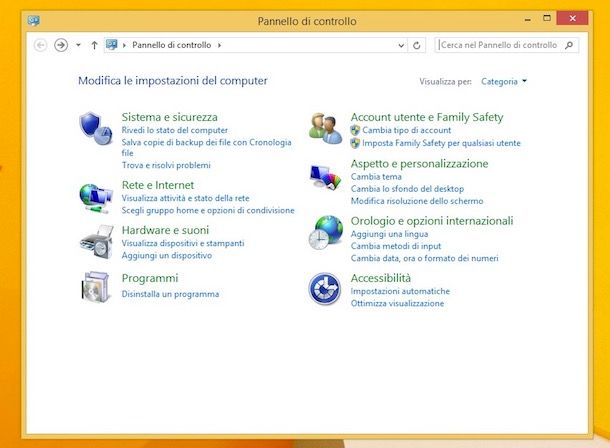Open the Rete e Internet globe icon

96,199
